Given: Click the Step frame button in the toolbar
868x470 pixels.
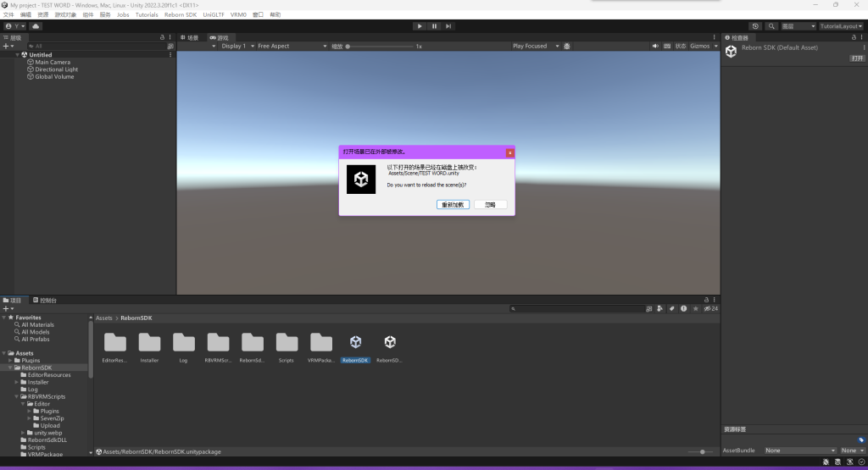Looking at the screenshot, I should tap(448, 26).
